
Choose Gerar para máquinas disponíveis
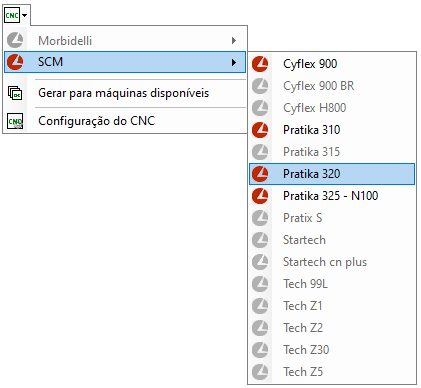tap(125, 93)
